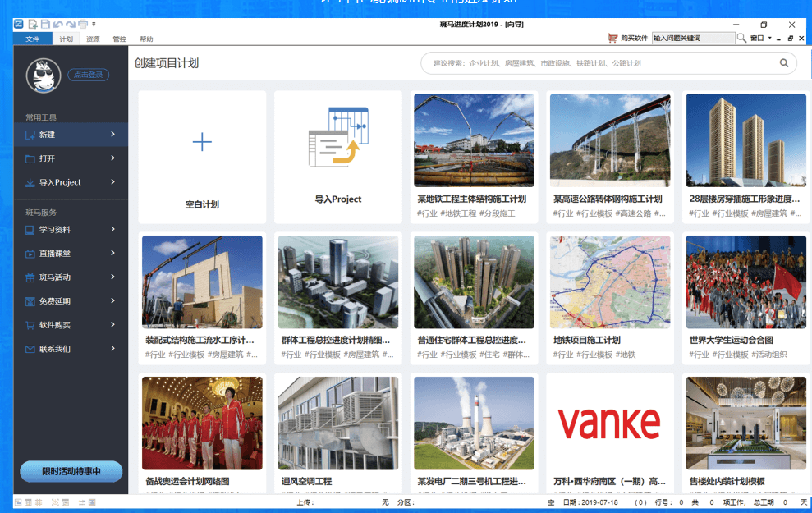Viewport: 812px width, 513px height.
Task: Click the 直播课堂 icon in sidebar
Action: pos(30,254)
